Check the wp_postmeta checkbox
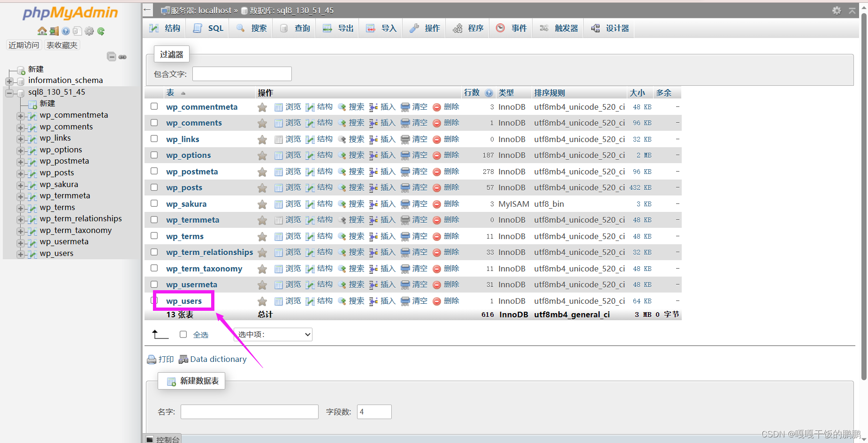Screen dimensions: 868x443 [x=154, y=171]
